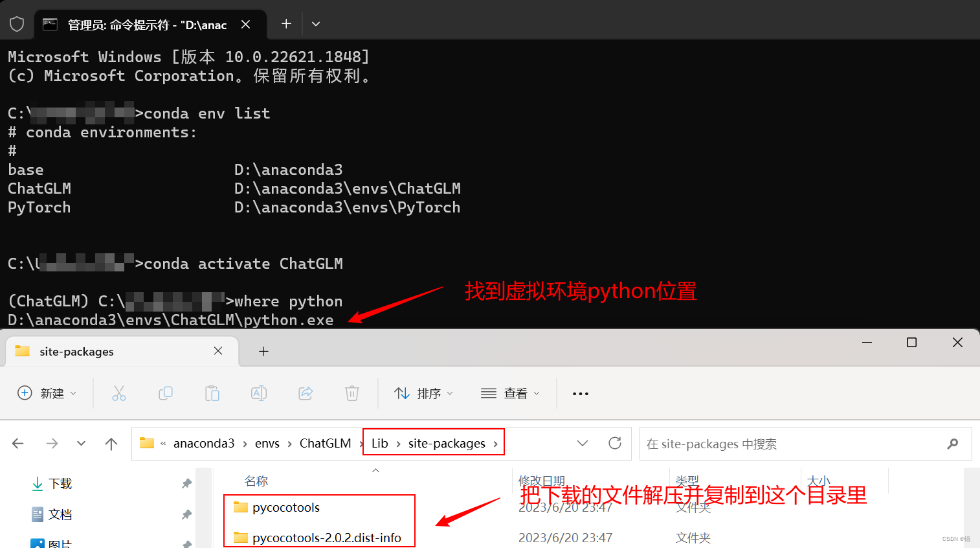Open the terminal profile dropdown arrow

tap(316, 24)
